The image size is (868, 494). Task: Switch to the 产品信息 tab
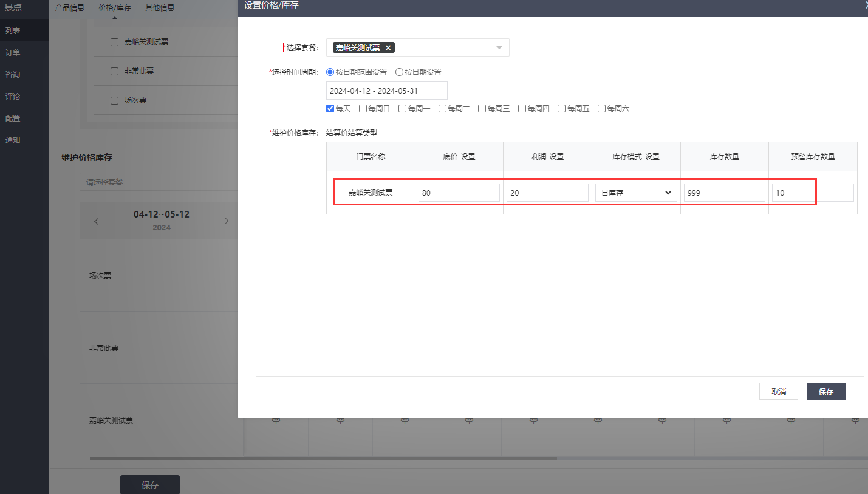click(x=70, y=8)
